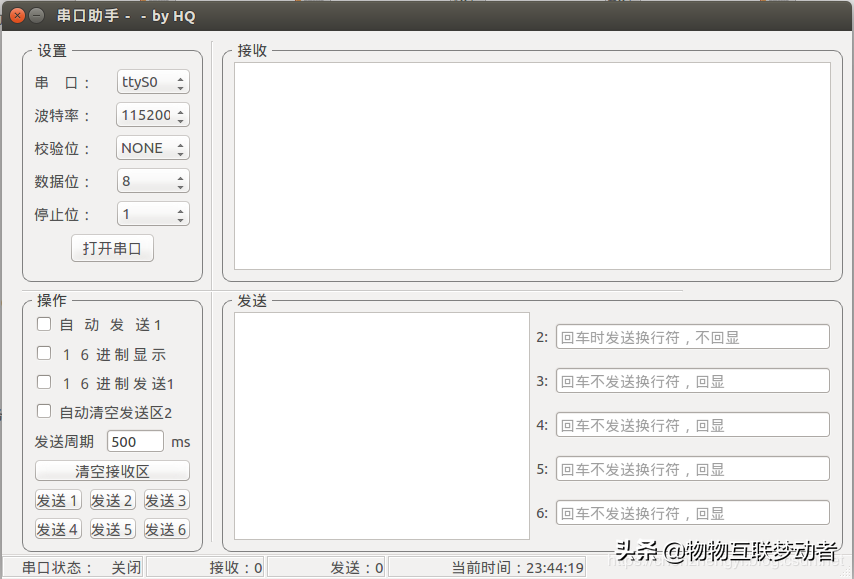Image resolution: width=854 pixels, height=579 pixels.
Task: Click the 发送 2 button
Action: (x=112, y=500)
